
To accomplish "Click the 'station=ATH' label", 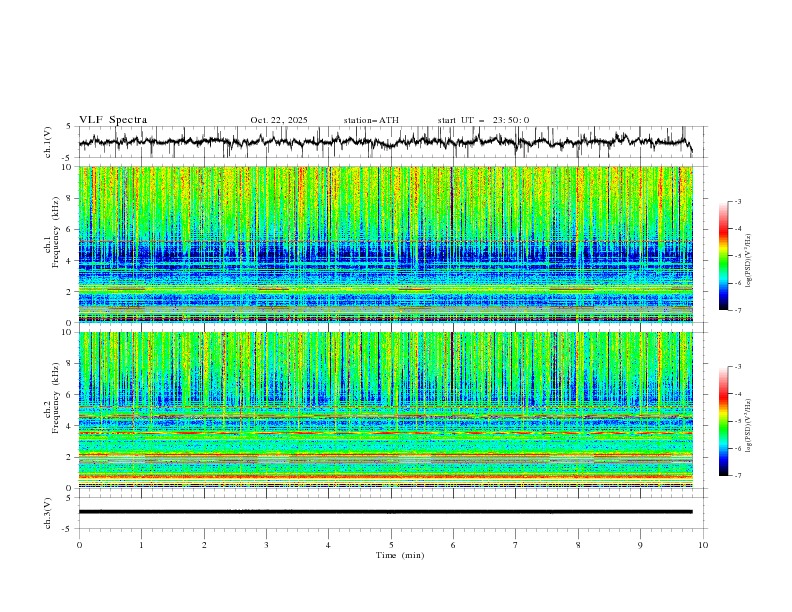I will [371, 120].
